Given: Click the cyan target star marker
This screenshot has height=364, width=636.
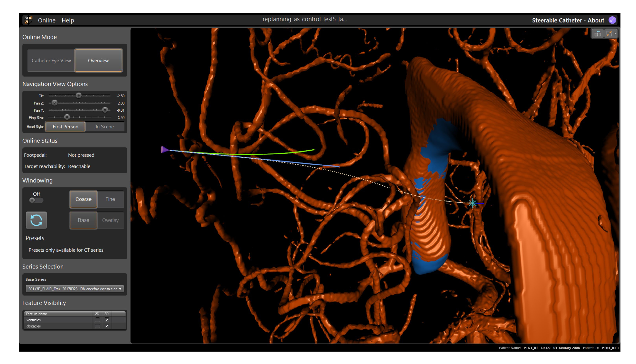Looking at the screenshot, I should point(472,203).
